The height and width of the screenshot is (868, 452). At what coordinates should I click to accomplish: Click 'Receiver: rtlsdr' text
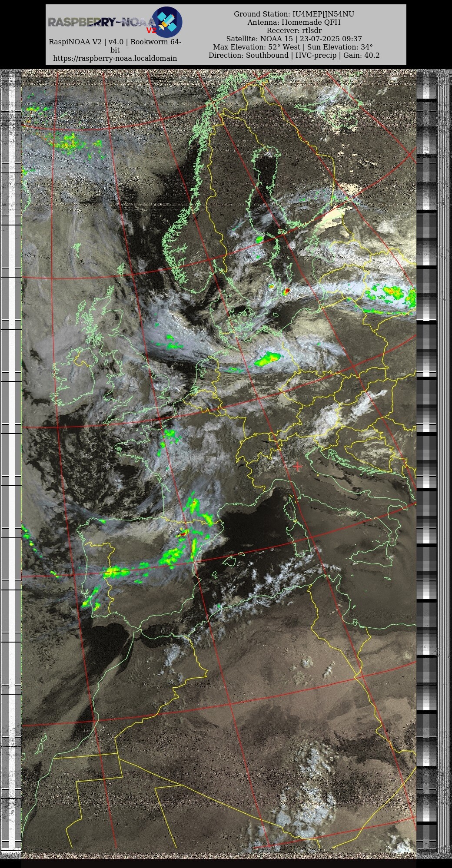(294, 30)
